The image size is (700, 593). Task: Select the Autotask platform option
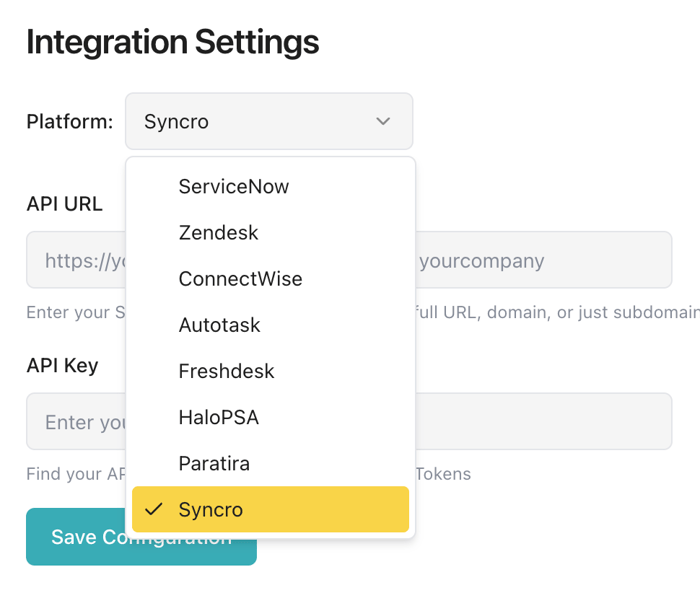(x=219, y=325)
